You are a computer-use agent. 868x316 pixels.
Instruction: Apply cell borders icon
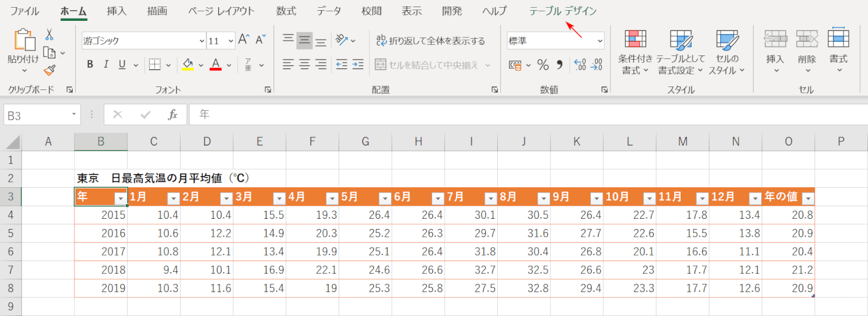tap(154, 64)
